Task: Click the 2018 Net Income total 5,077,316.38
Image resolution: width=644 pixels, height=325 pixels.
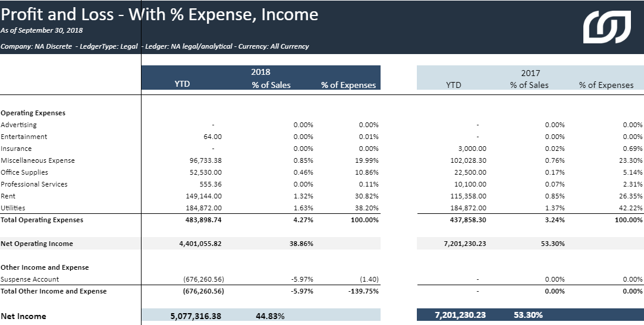Action: [x=196, y=316]
